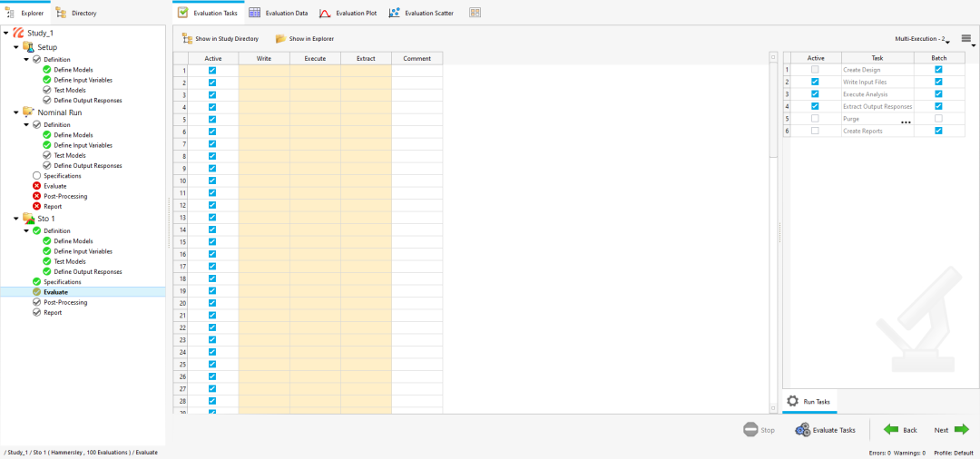Viewport: 980px width, 459px height.
Task: Click the Evaluation Scatter icon
Action: tap(395, 13)
